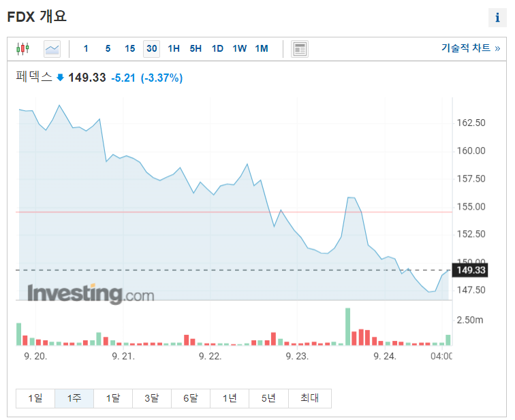Viewport: 515px width, 420px height.
Task: Set interval to 5H
Action: [196, 49]
